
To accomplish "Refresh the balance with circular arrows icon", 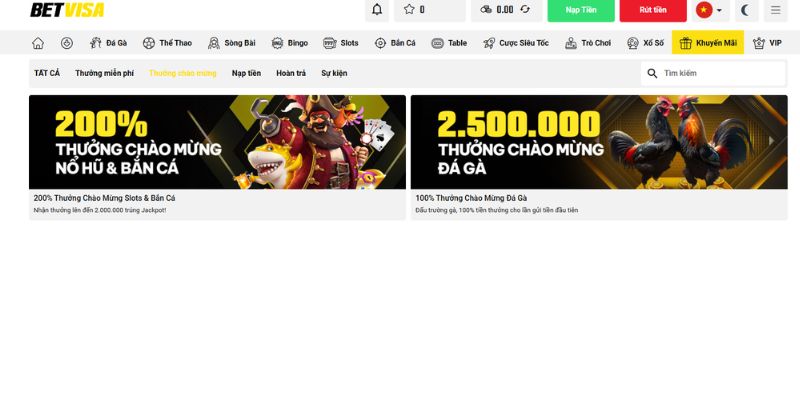I will (x=525, y=9).
